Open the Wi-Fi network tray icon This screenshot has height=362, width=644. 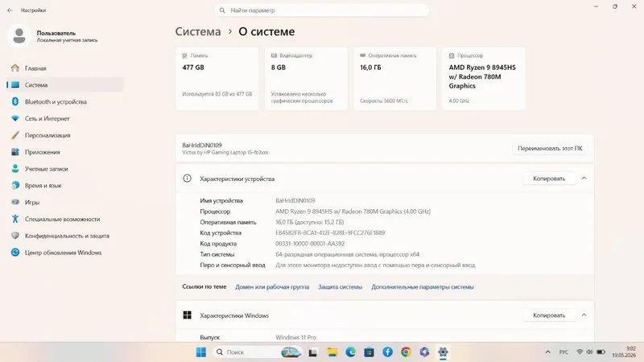point(580,352)
